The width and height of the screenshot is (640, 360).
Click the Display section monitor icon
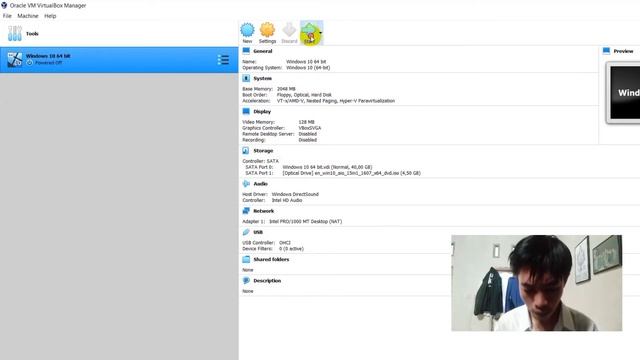pos(246,111)
